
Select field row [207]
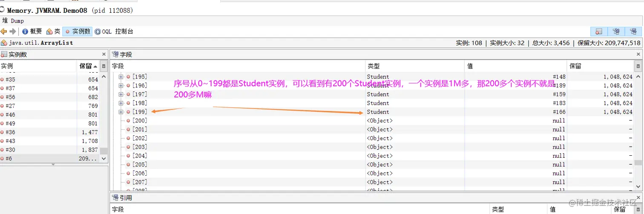pos(372,182)
